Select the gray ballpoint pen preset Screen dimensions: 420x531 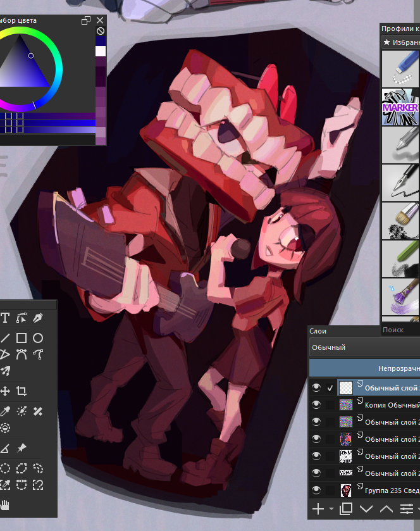400,145
